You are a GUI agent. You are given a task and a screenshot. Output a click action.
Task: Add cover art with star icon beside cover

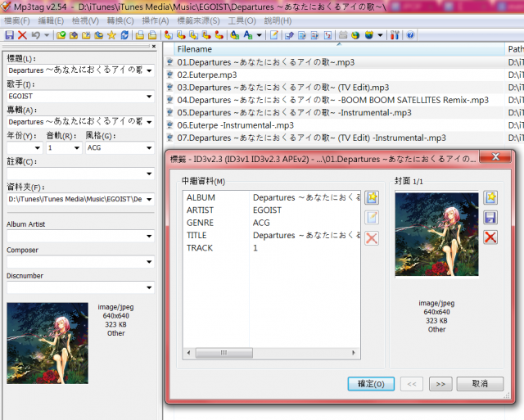tap(490, 197)
